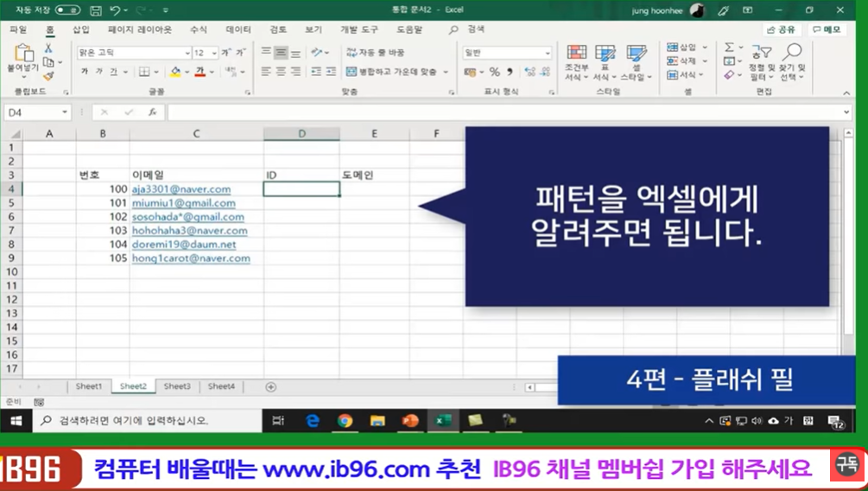The width and height of the screenshot is (868, 491).
Task: Open the 삽입 ribbon tab
Action: 81,29
